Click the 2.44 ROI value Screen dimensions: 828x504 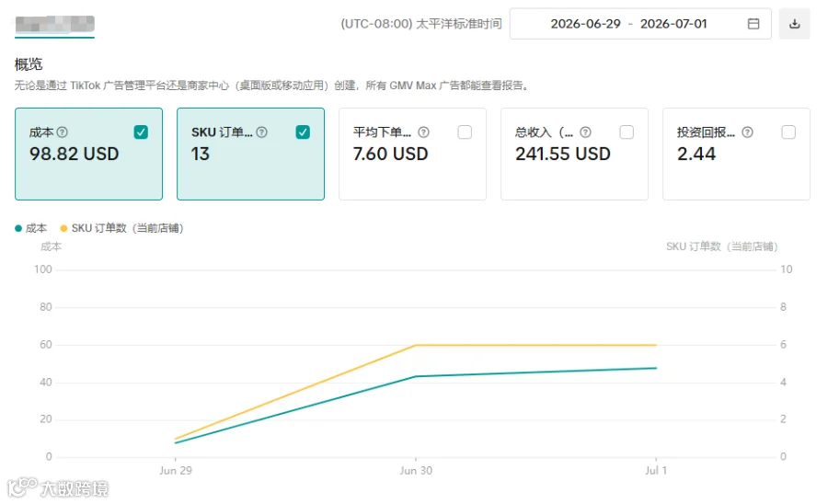(x=696, y=154)
